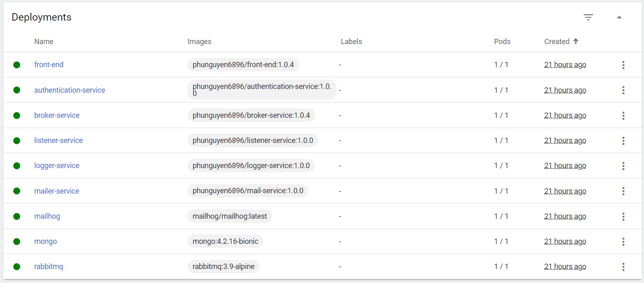Open the authentication-service deployment link

(70, 90)
